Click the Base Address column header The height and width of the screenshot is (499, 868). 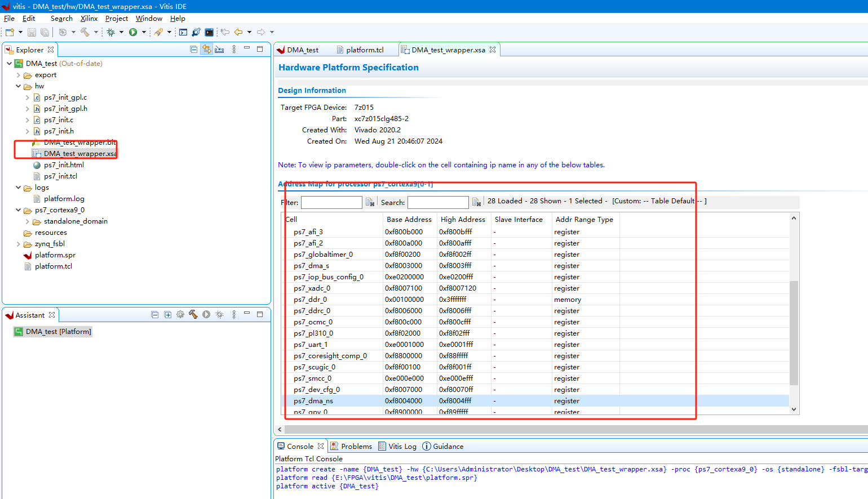[x=409, y=220]
